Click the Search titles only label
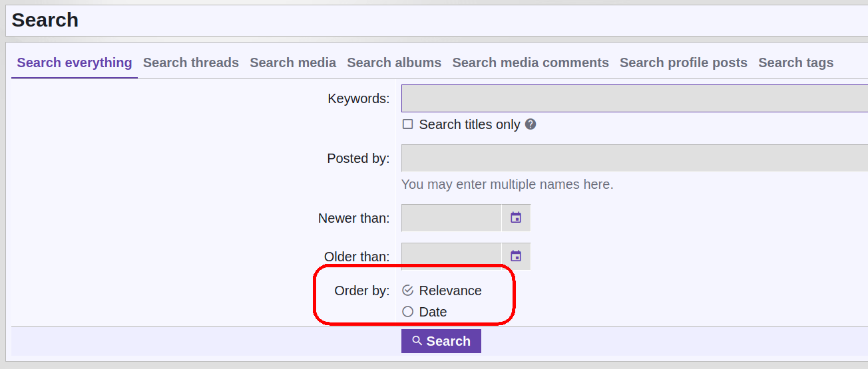868x369 pixels. pyautogui.click(x=470, y=124)
